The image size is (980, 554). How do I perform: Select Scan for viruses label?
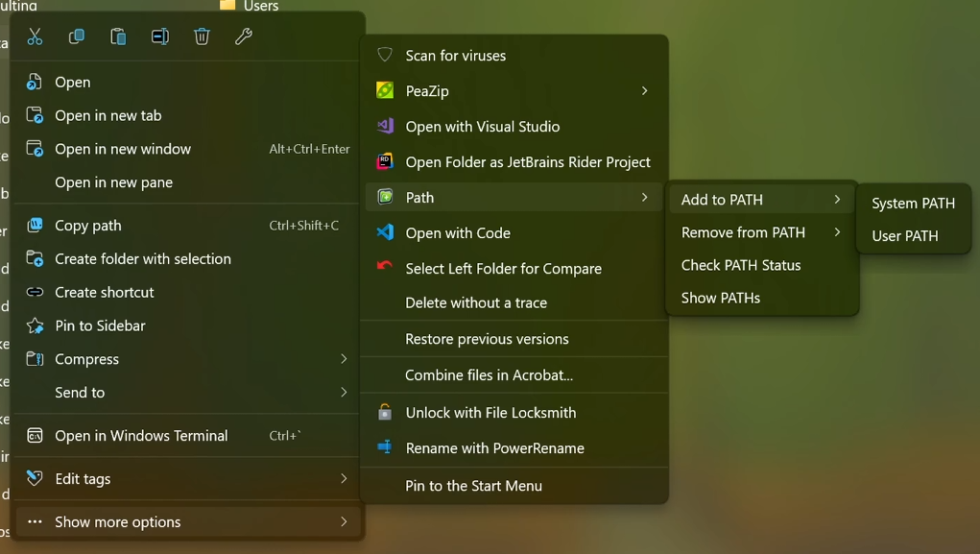pos(456,56)
